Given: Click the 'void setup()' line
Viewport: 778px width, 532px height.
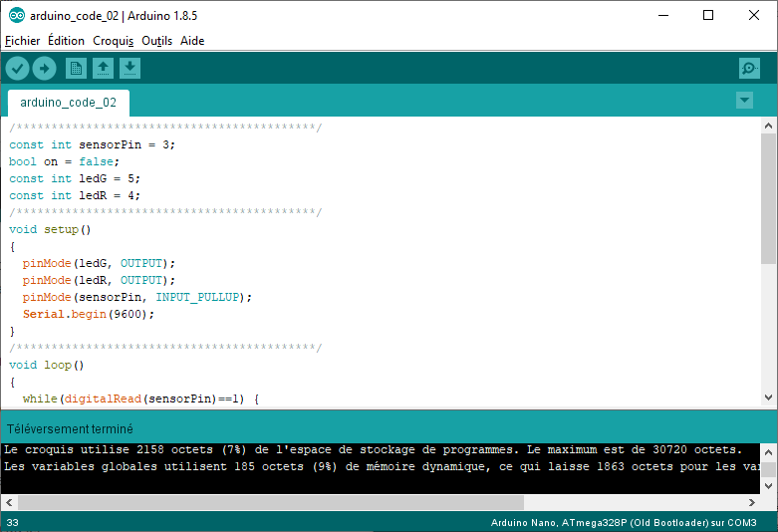Looking at the screenshot, I should (x=50, y=230).
